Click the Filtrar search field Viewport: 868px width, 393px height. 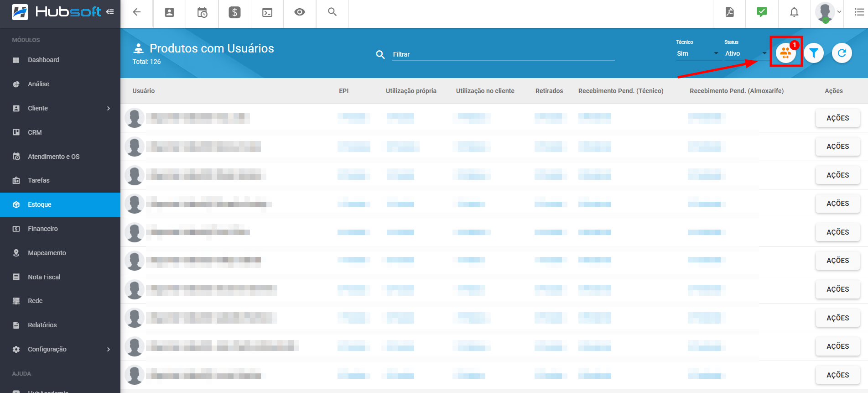503,54
